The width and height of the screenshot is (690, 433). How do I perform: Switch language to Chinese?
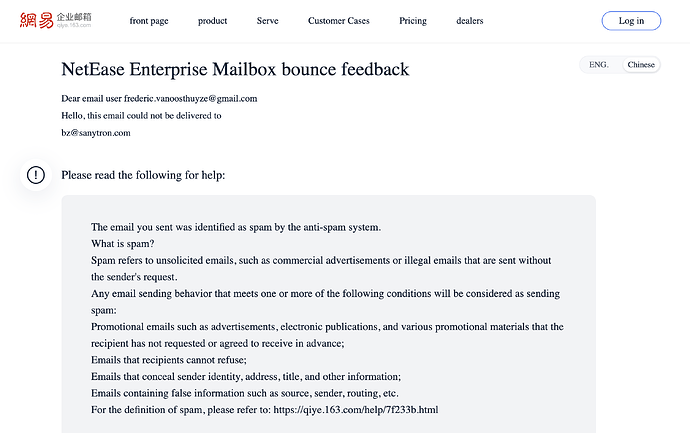coord(641,65)
